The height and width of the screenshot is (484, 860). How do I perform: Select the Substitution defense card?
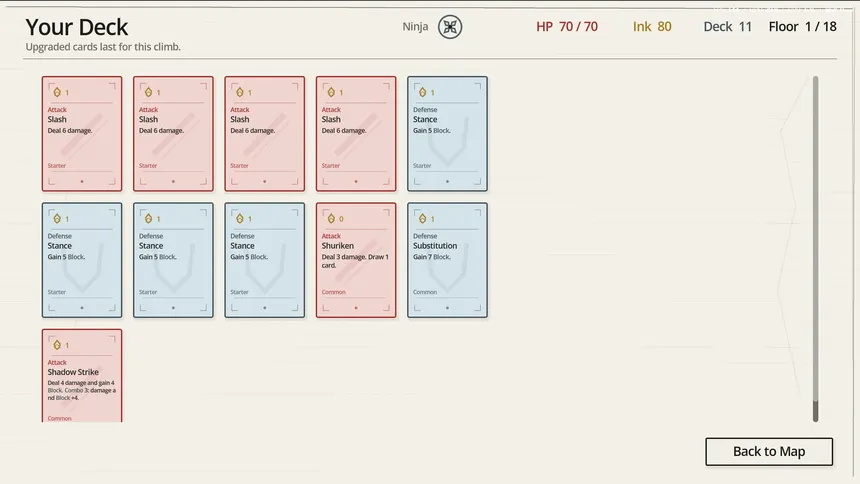tap(447, 260)
